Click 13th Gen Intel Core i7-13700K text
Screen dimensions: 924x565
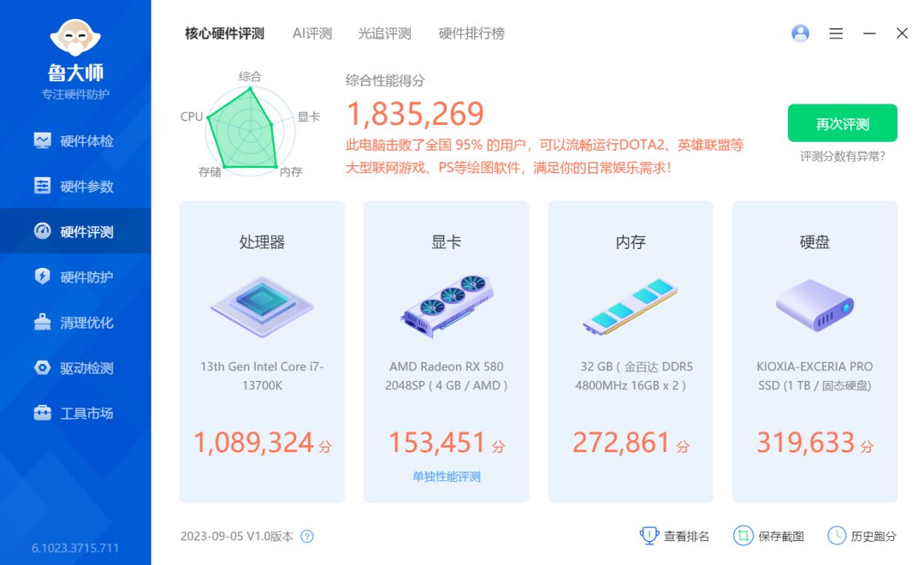[263, 376]
